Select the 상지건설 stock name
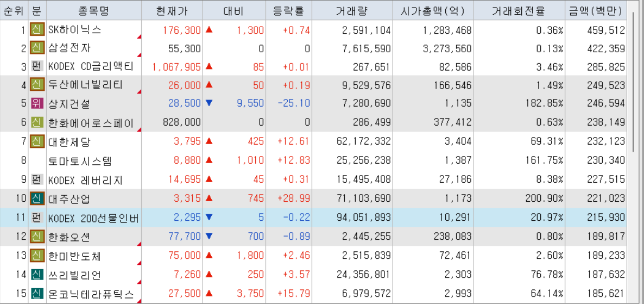 pyautogui.click(x=70, y=103)
